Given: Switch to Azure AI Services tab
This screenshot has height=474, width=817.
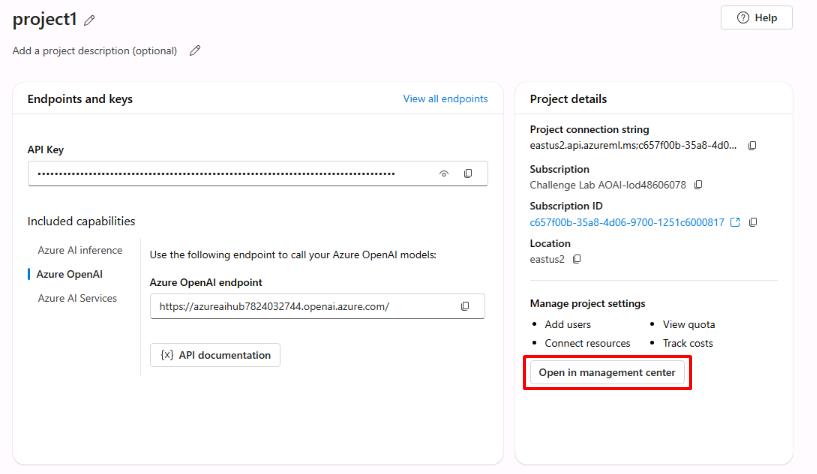Looking at the screenshot, I should [77, 298].
